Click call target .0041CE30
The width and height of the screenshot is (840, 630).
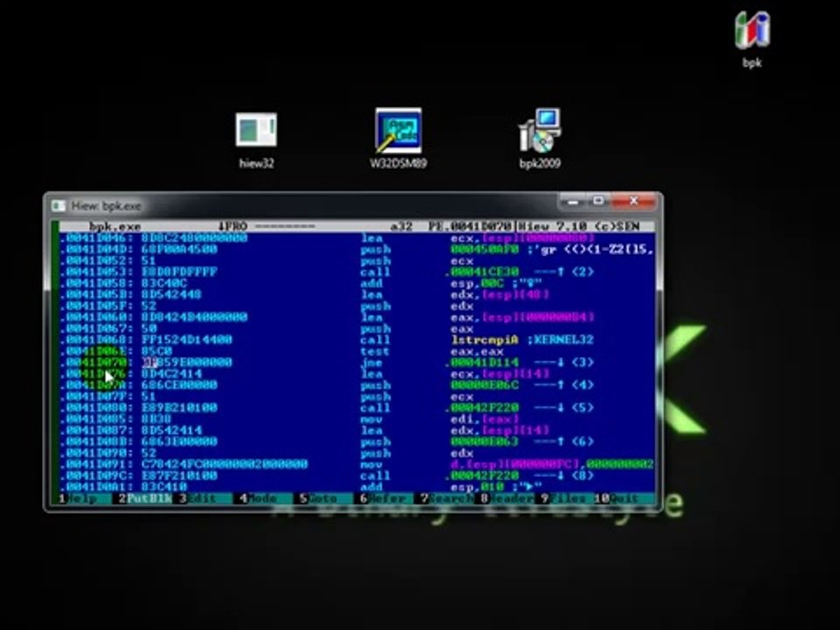coord(484,272)
